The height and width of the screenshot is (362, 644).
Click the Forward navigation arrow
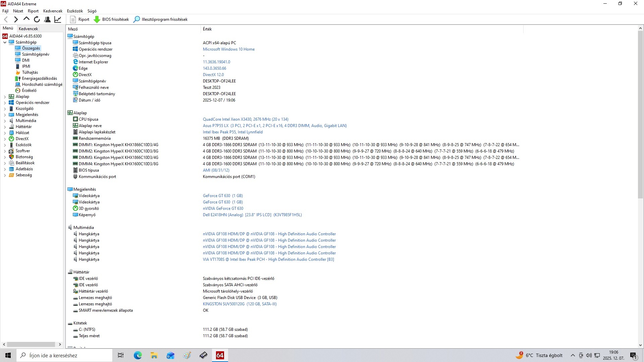point(16,19)
